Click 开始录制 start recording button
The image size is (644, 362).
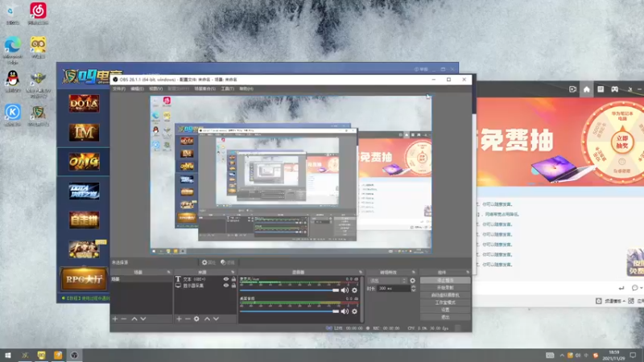click(445, 288)
